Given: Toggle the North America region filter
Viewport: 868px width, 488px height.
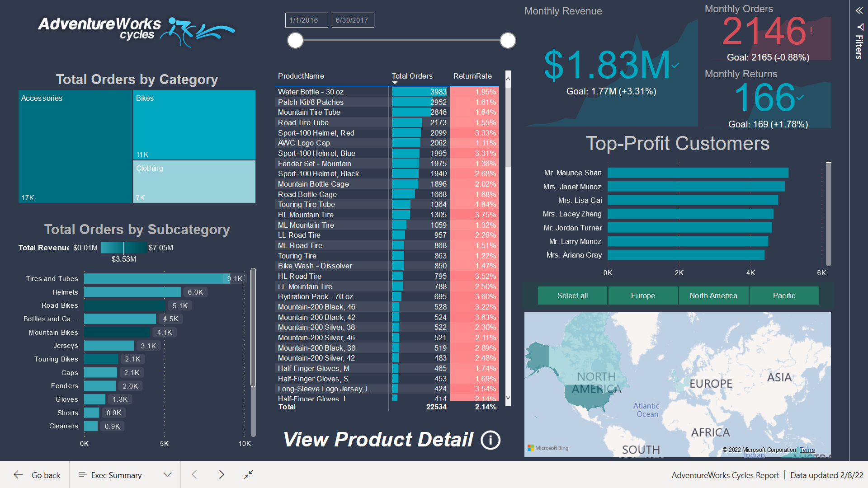Looking at the screenshot, I should (x=713, y=296).
